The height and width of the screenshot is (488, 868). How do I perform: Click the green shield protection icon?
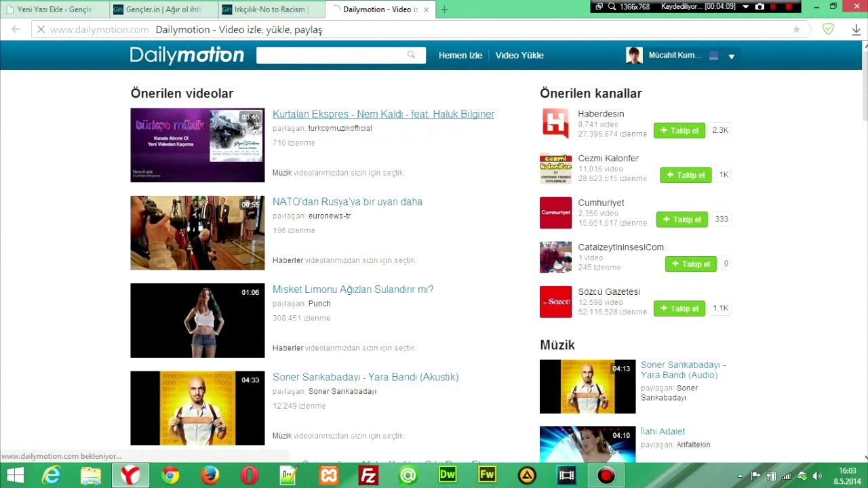tap(828, 29)
